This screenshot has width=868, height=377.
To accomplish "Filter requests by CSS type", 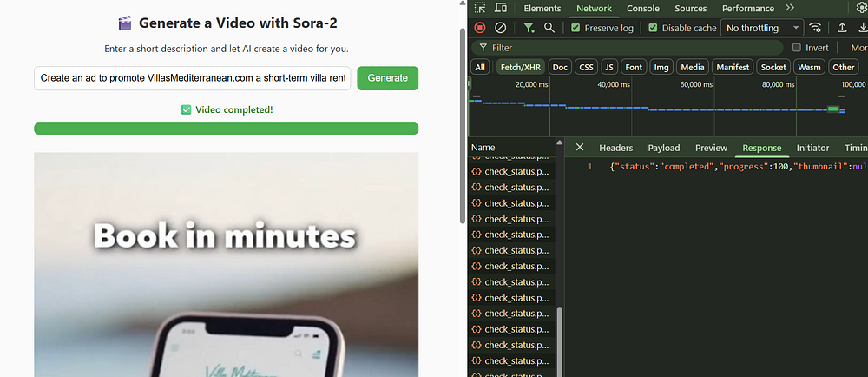I will coord(586,67).
